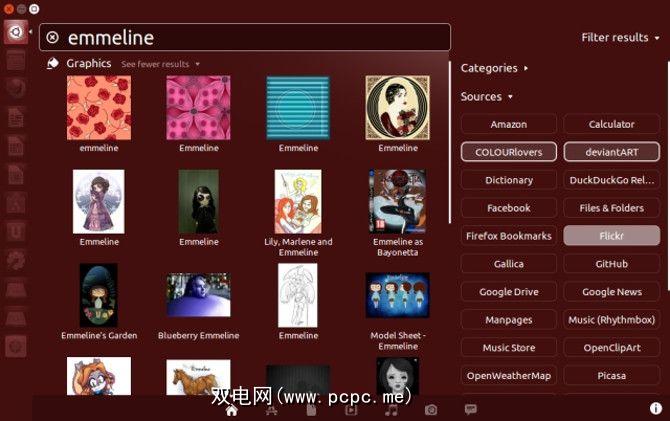Open the red roses pattern named emmeline
This screenshot has width=670, height=421.
pos(99,108)
